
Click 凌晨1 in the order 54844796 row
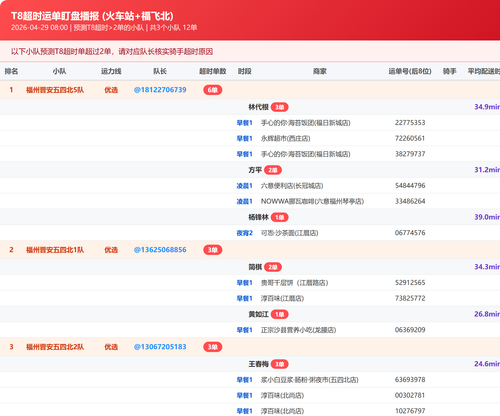click(245, 186)
